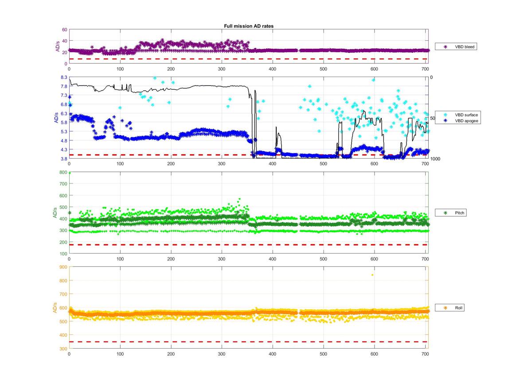This screenshot has height=392, width=532.
Task: Click the red dashed threshold line in Pitch plot
Action: click(248, 245)
